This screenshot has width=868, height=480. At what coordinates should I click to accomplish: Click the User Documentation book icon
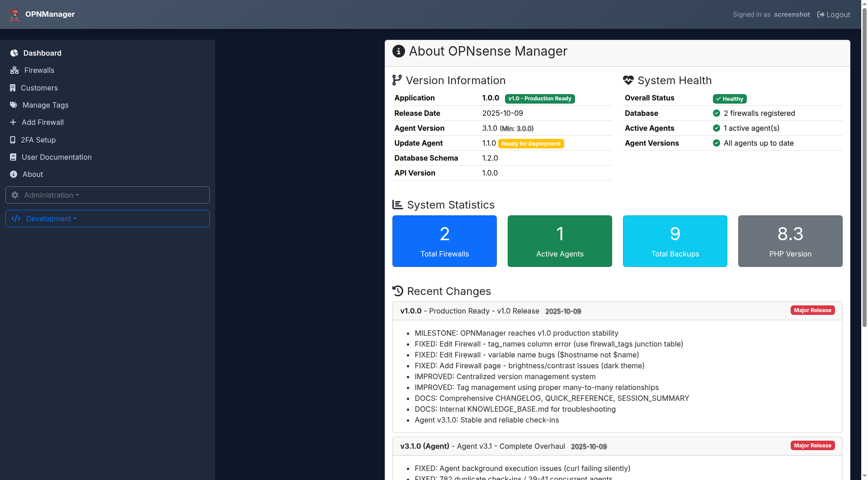13,157
